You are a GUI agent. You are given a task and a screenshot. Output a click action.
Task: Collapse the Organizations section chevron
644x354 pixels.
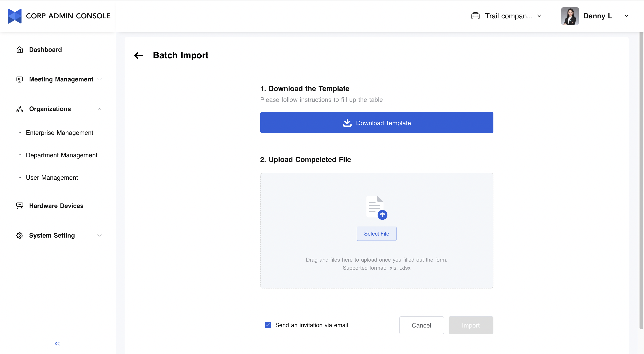99,109
